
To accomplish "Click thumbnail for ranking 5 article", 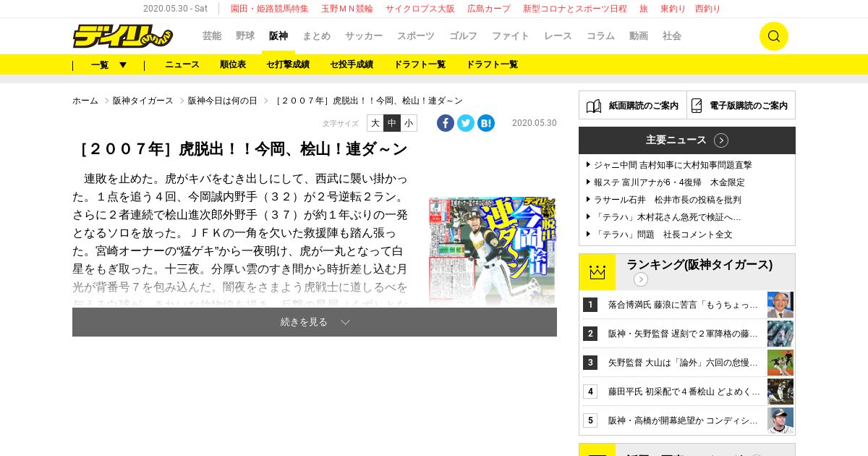I will click(x=780, y=421).
